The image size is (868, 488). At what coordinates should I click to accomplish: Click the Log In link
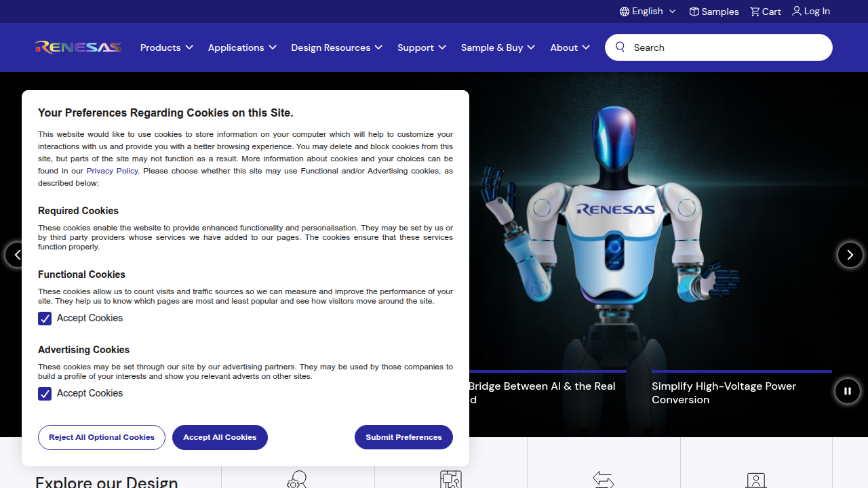pyautogui.click(x=811, y=11)
